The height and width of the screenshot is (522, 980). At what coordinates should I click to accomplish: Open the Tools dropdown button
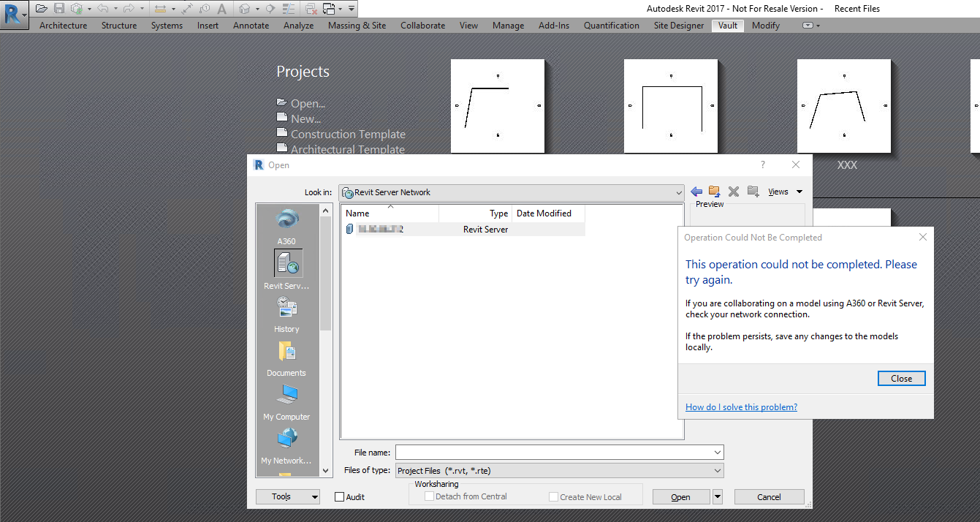pos(288,496)
